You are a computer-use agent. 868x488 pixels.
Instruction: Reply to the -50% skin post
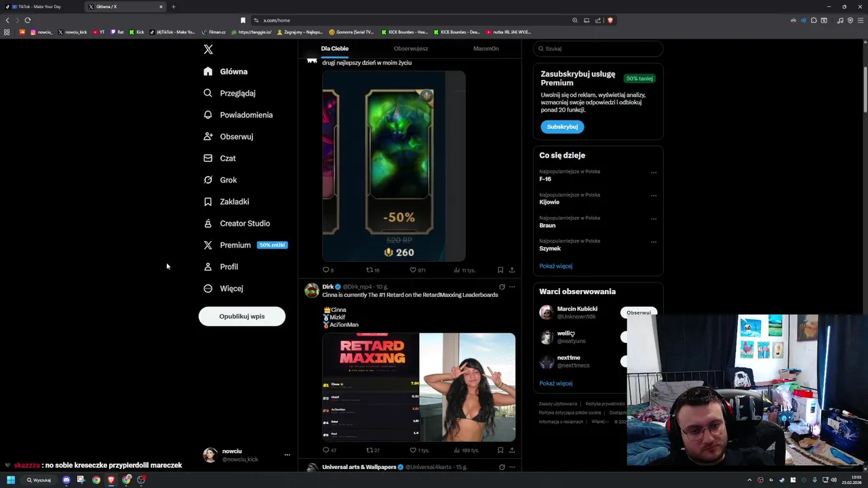pos(328,270)
